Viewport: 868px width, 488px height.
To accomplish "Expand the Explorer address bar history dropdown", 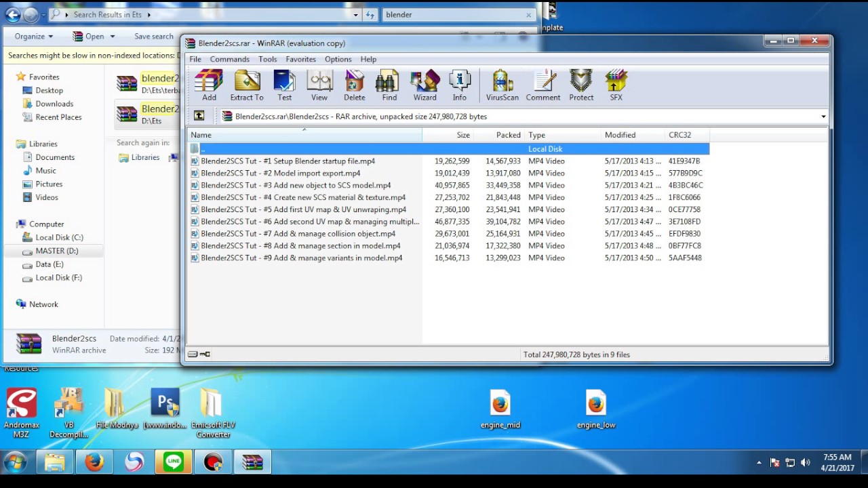I will tap(355, 14).
